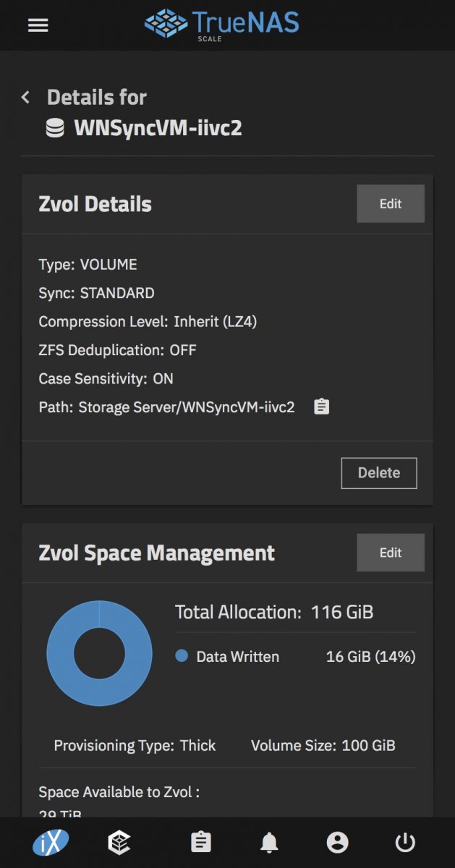The width and height of the screenshot is (455, 868).
Task: Edit the Zvol Space Management card
Action: tap(391, 553)
